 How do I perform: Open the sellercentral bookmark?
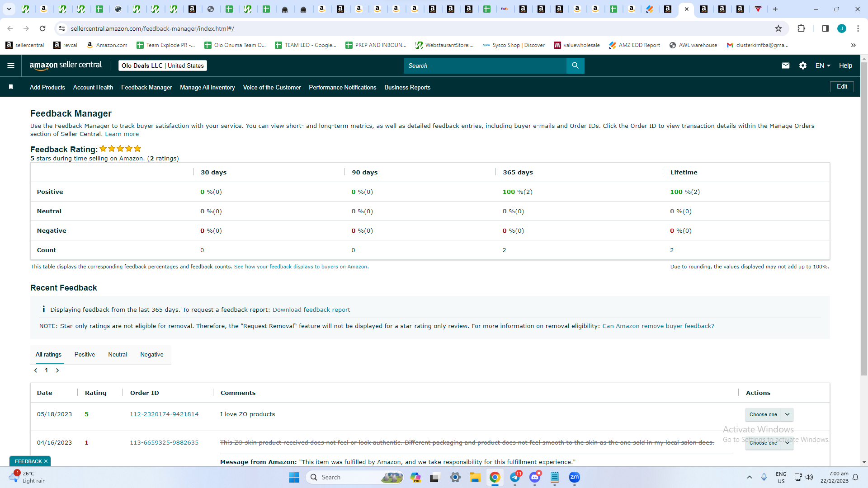[x=25, y=45]
